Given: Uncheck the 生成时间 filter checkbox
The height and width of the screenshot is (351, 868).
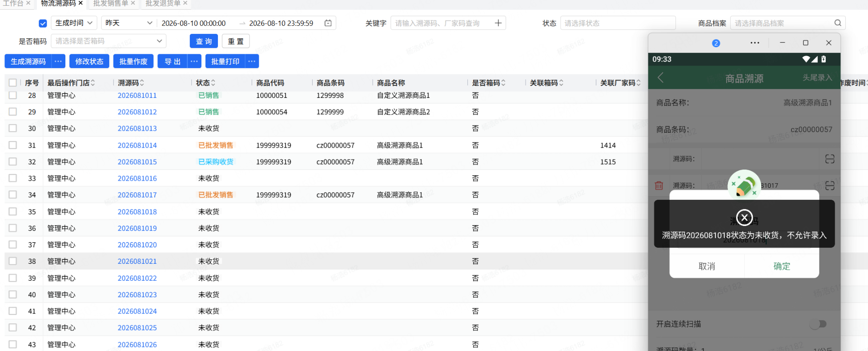Looking at the screenshot, I should point(43,23).
